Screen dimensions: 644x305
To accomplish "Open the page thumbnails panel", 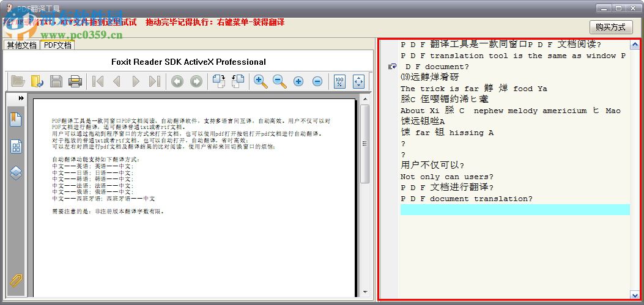I will (16, 146).
